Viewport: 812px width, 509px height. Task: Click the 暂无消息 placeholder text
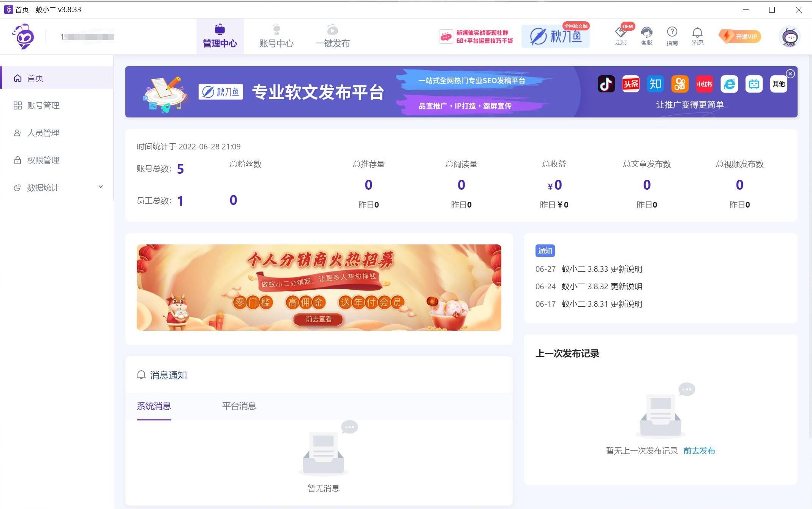(x=323, y=488)
